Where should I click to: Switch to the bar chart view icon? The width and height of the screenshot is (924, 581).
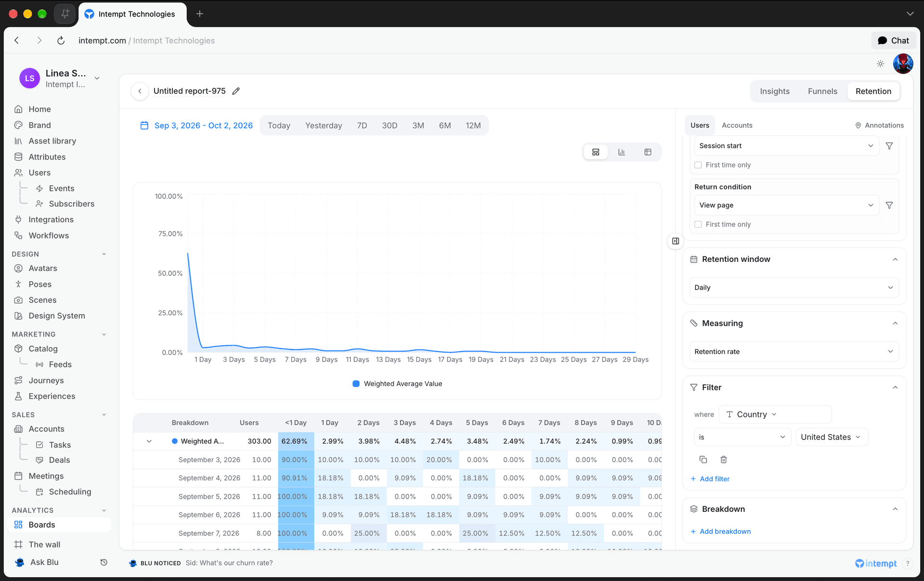pos(622,152)
